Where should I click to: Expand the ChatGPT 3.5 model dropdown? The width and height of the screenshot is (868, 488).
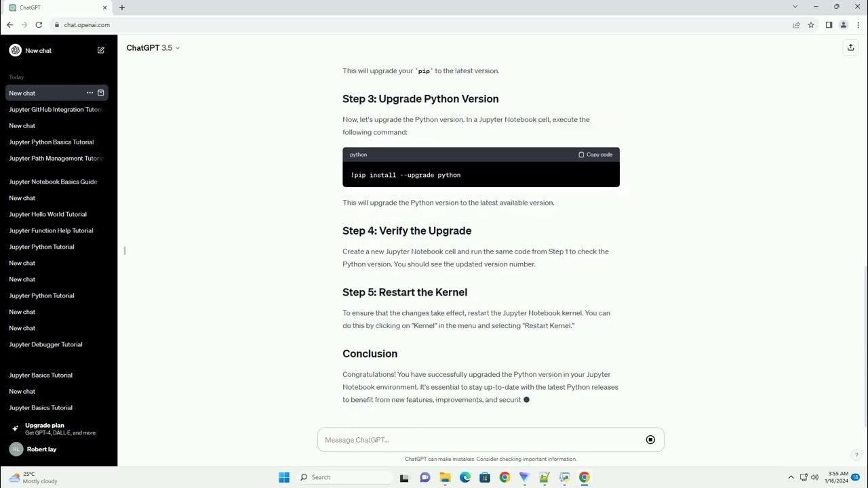(x=153, y=47)
